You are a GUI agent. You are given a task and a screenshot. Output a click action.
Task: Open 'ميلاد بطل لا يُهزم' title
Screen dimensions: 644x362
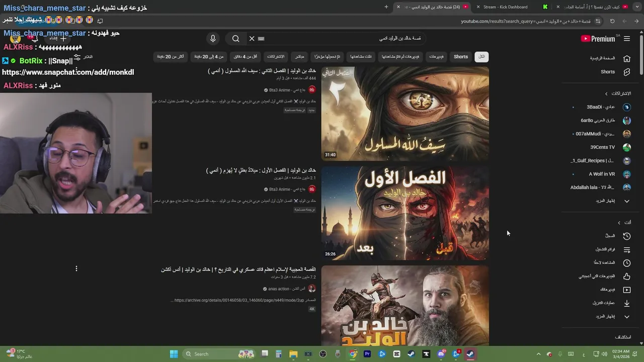tap(261, 170)
